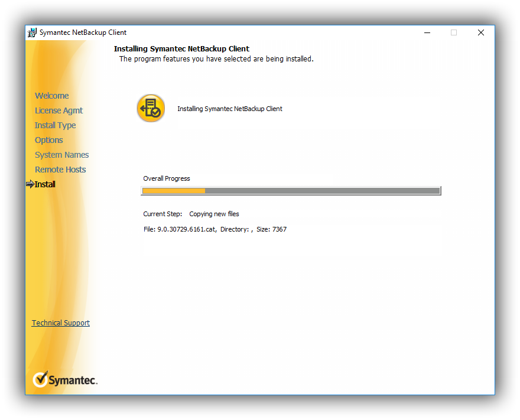Click the Overall Progress bar
Image resolution: width=520 pixels, height=420 pixels.
291,191
